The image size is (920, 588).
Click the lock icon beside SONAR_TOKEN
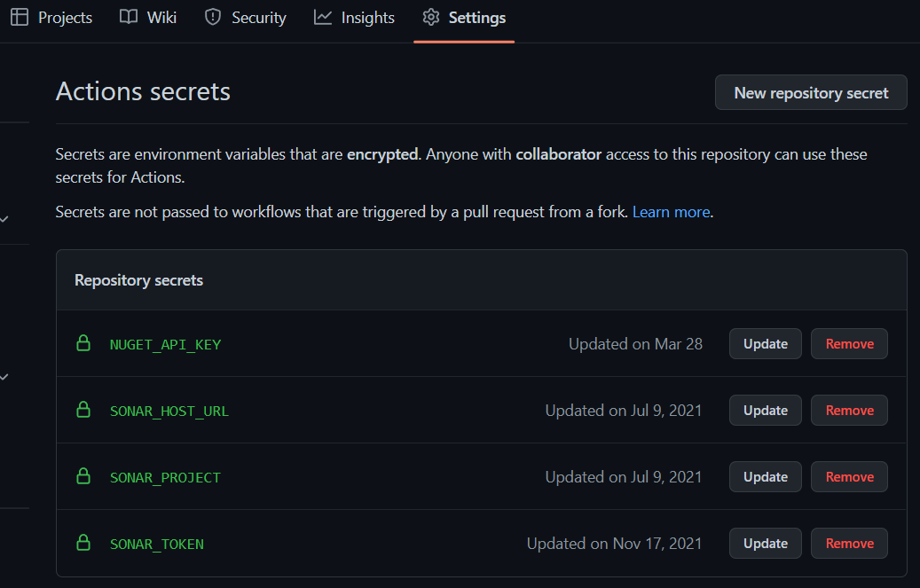tap(83, 542)
